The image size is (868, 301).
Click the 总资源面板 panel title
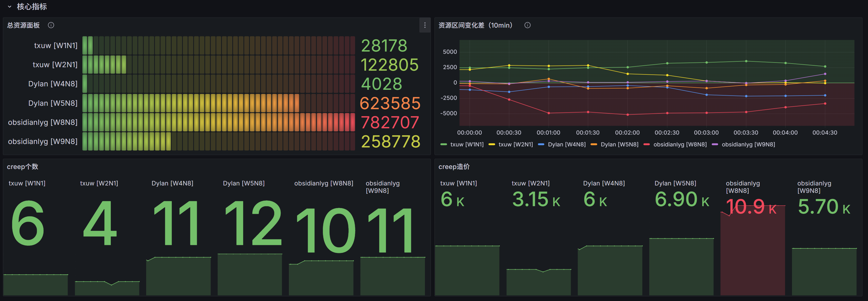pos(23,25)
